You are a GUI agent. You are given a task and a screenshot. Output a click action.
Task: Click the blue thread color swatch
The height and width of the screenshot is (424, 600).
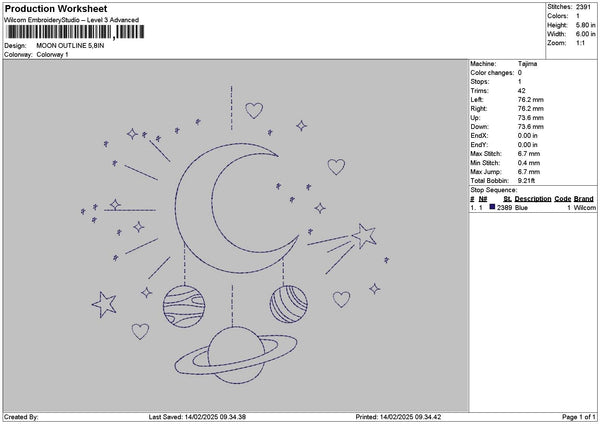pyautogui.click(x=492, y=207)
